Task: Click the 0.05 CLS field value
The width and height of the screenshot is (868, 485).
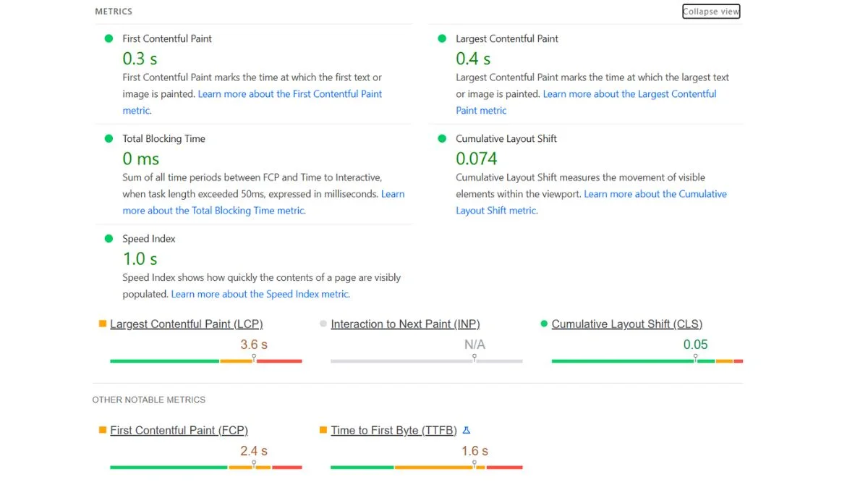Action: coord(696,345)
